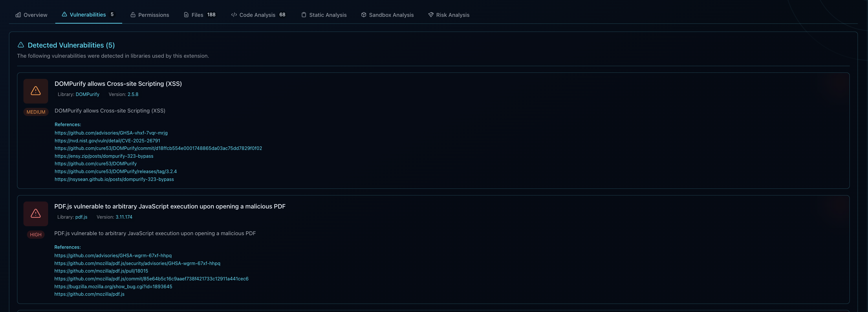Switch to Sandbox Analysis tab
The width and height of the screenshot is (868, 312).
[387, 15]
